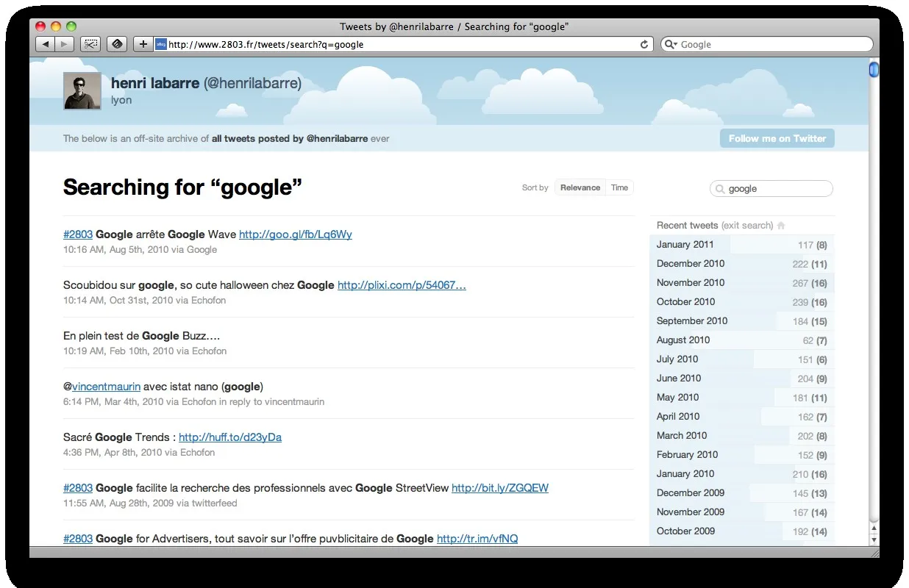Click the vertical scrollbar thumb

tap(874, 70)
